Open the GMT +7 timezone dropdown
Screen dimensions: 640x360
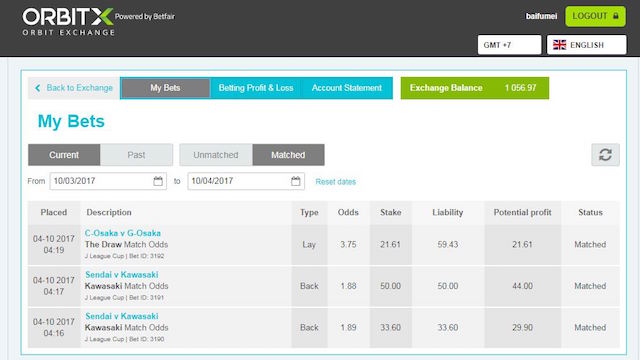point(509,45)
